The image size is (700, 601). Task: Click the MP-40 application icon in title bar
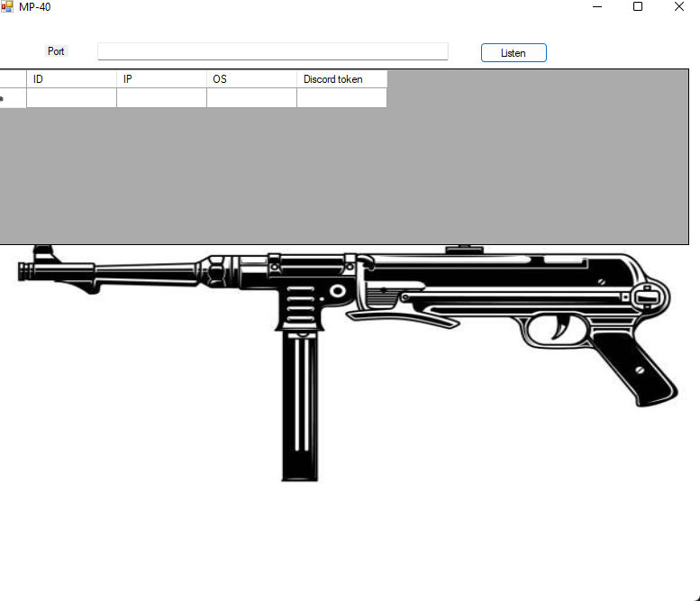click(x=7, y=6)
